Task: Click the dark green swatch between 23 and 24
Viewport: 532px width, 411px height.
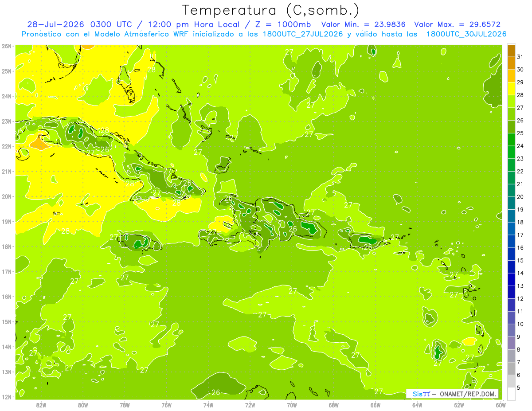Action: [511, 152]
